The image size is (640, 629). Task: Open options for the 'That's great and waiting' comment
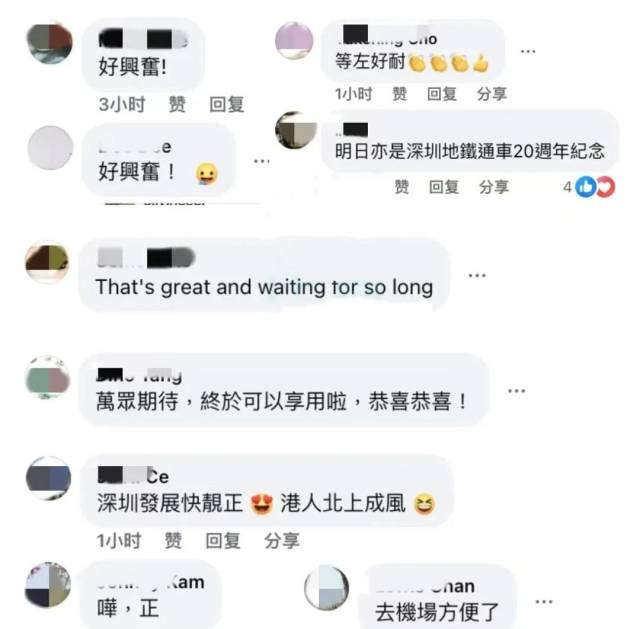coord(477,276)
